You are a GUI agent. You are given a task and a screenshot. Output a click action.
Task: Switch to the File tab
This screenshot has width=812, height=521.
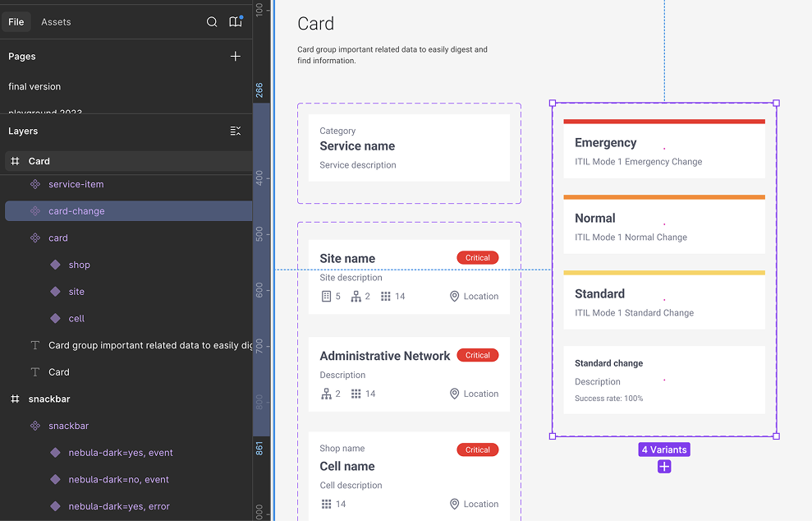click(x=16, y=22)
